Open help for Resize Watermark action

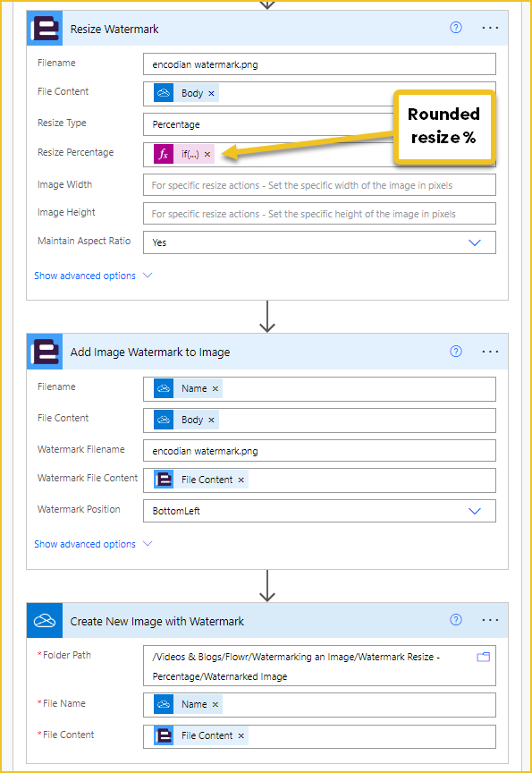click(456, 28)
